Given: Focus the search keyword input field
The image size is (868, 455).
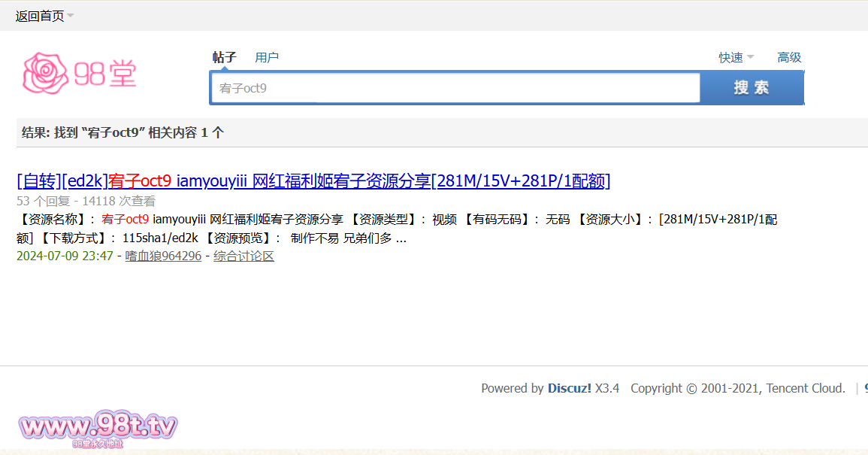Looking at the screenshot, I should click(x=455, y=88).
